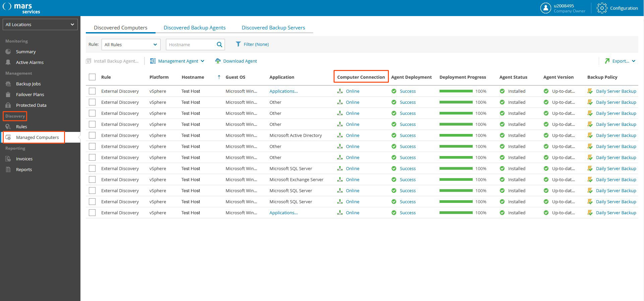644x301 pixels.
Task: Select the Microsoft Active Directory row checkbox
Action: (92, 135)
